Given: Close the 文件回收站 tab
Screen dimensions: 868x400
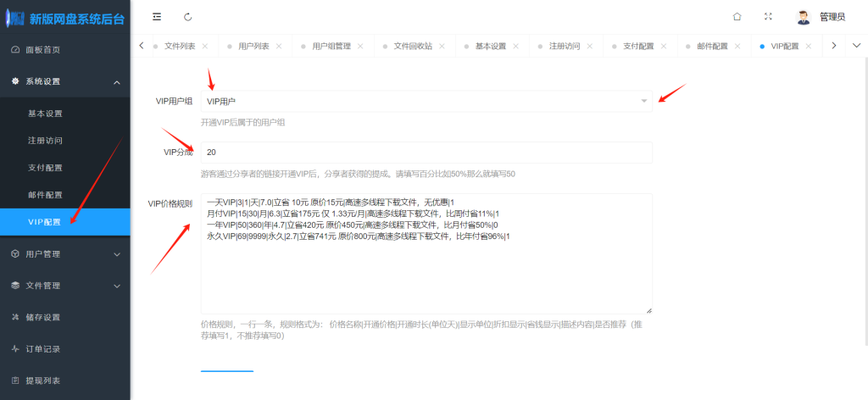Looking at the screenshot, I should click(442, 46).
